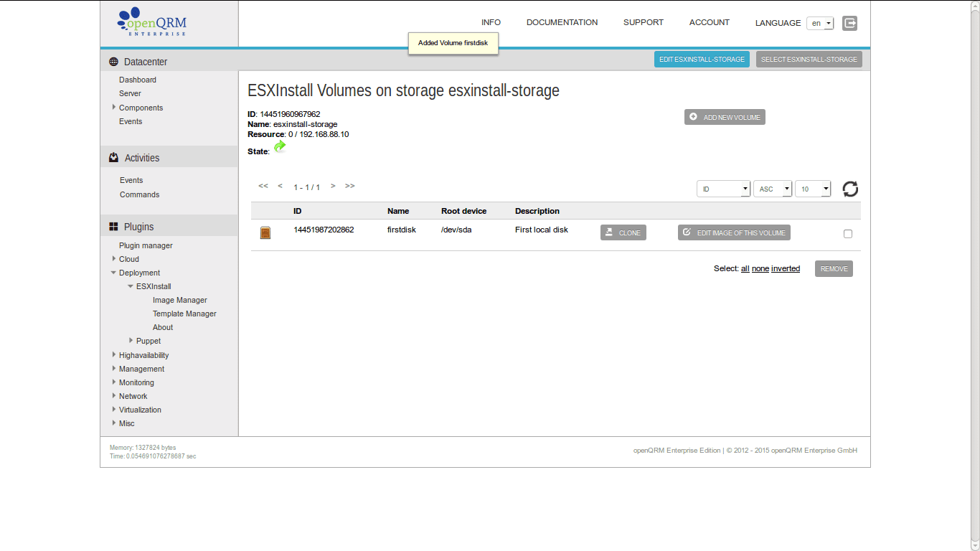980x551 pixels.
Task: Open Server in Datacenter
Action: click(x=130, y=93)
